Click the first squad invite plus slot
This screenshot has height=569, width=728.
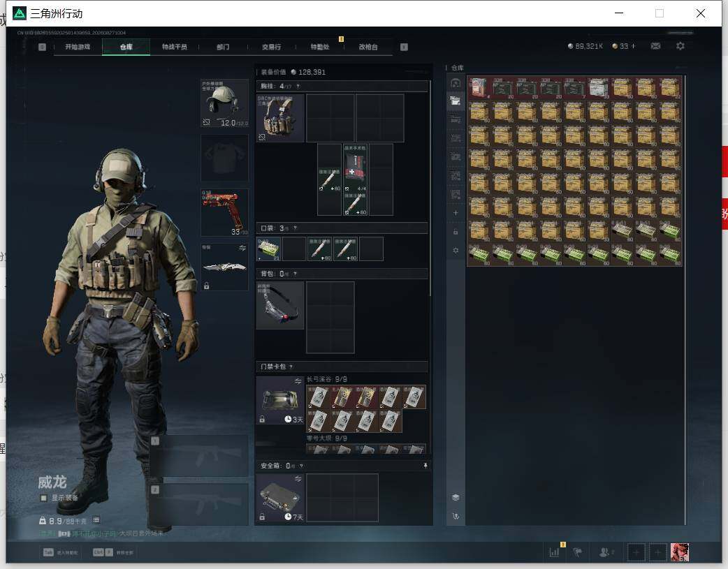coord(636,552)
